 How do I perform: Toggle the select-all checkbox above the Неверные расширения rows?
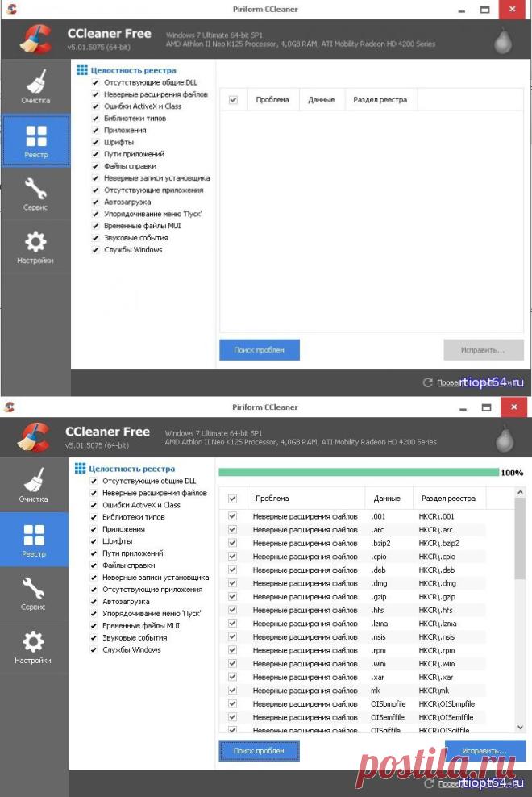pyautogui.click(x=232, y=499)
